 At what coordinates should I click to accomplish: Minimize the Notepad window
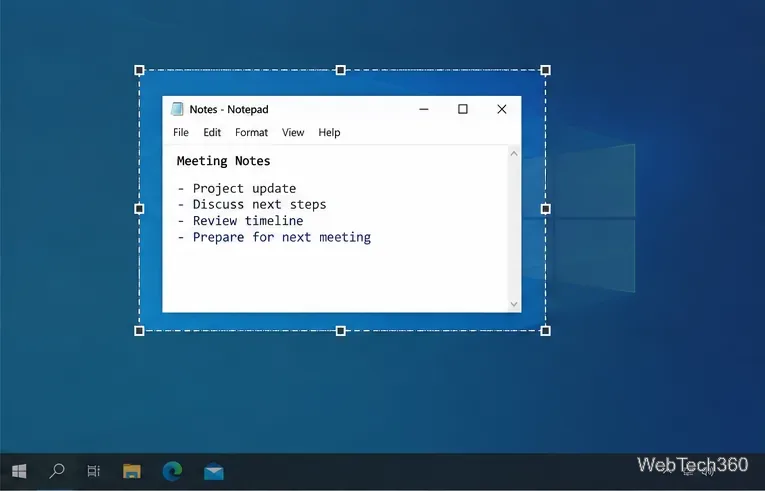[x=423, y=109]
